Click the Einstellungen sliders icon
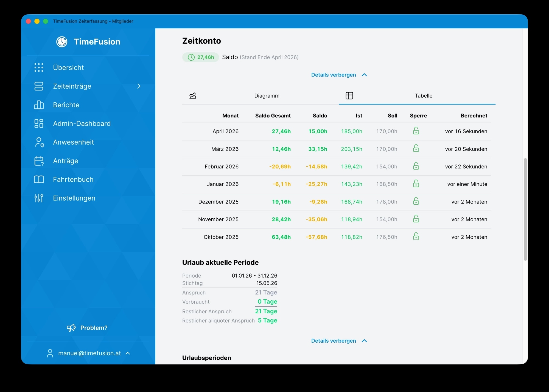This screenshot has width=549, height=392. pyautogui.click(x=39, y=198)
